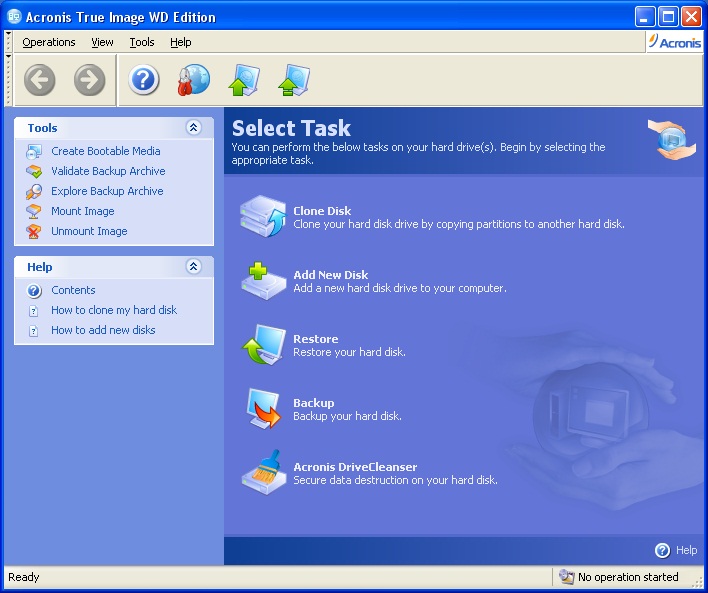Screen dimensions: 708x593
Task: Click the Explore Backup Archive link
Action: [107, 191]
